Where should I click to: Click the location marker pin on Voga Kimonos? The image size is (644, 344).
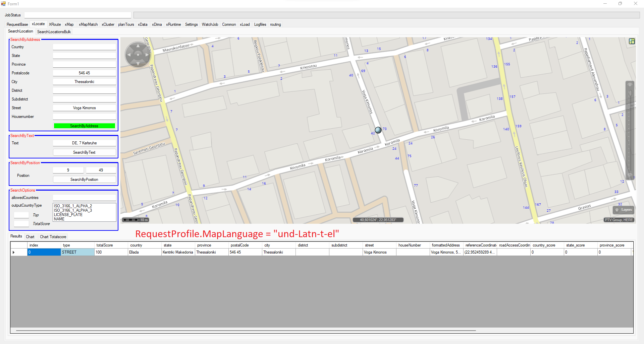tap(378, 130)
